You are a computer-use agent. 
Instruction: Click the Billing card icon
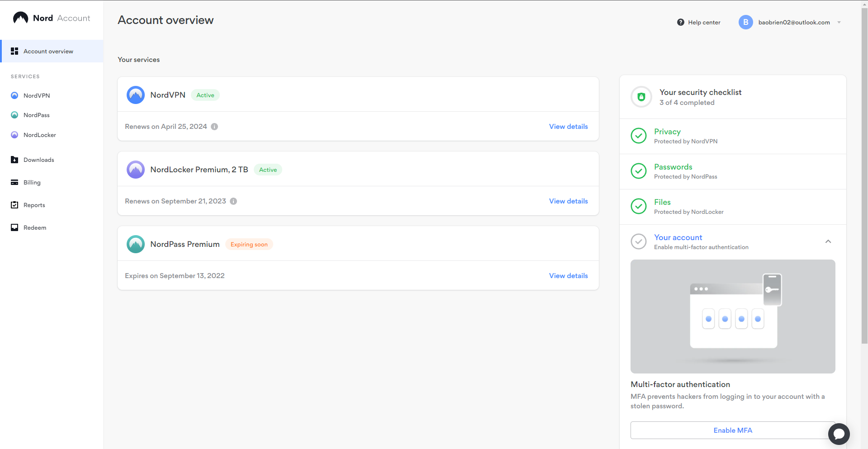coord(14,182)
